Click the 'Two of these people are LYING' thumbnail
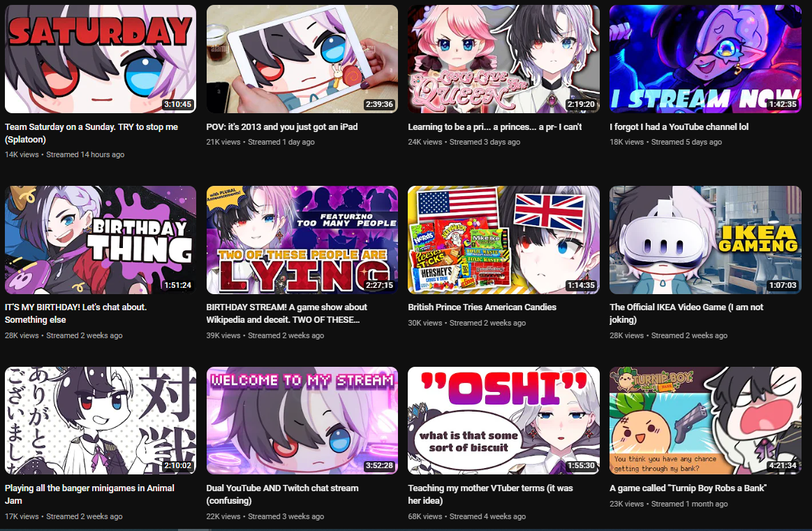 (x=302, y=240)
